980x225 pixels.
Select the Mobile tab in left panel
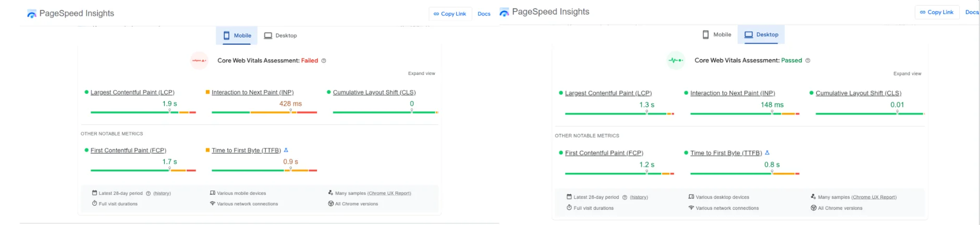click(237, 35)
